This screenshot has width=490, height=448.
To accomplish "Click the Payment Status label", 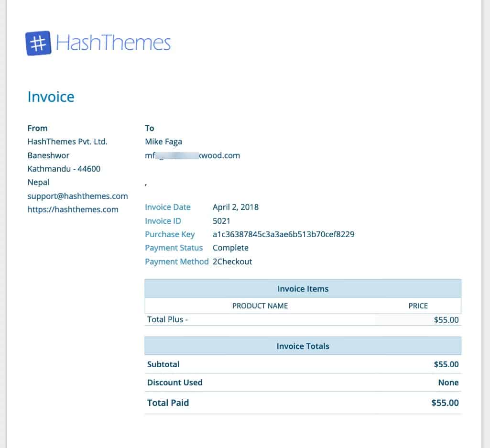I will point(174,248).
